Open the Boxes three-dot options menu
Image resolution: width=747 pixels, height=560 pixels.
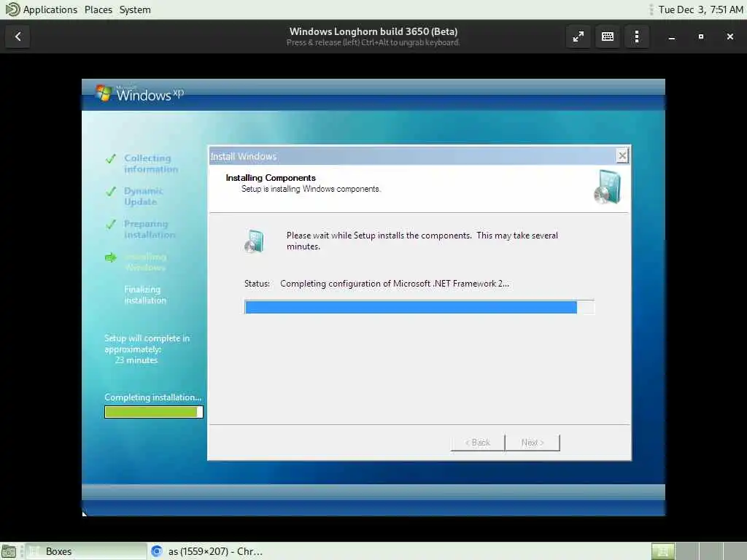click(x=637, y=36)
